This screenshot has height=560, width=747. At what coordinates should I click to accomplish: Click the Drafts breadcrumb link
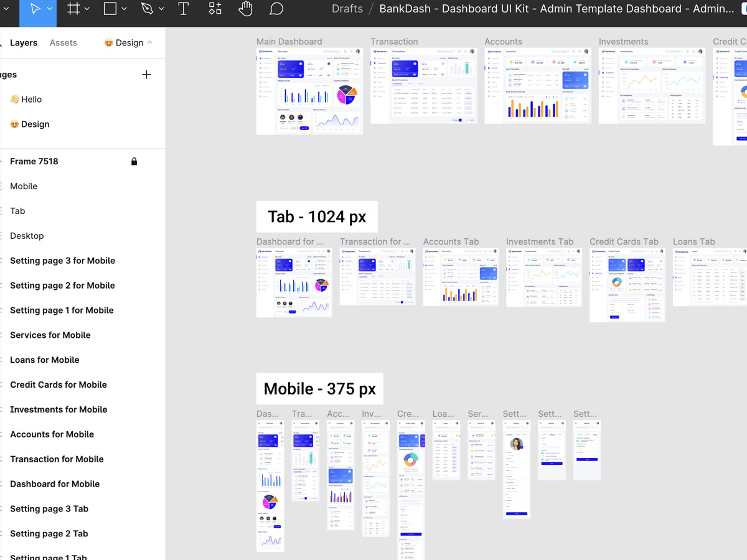click(x=347, y=9)
